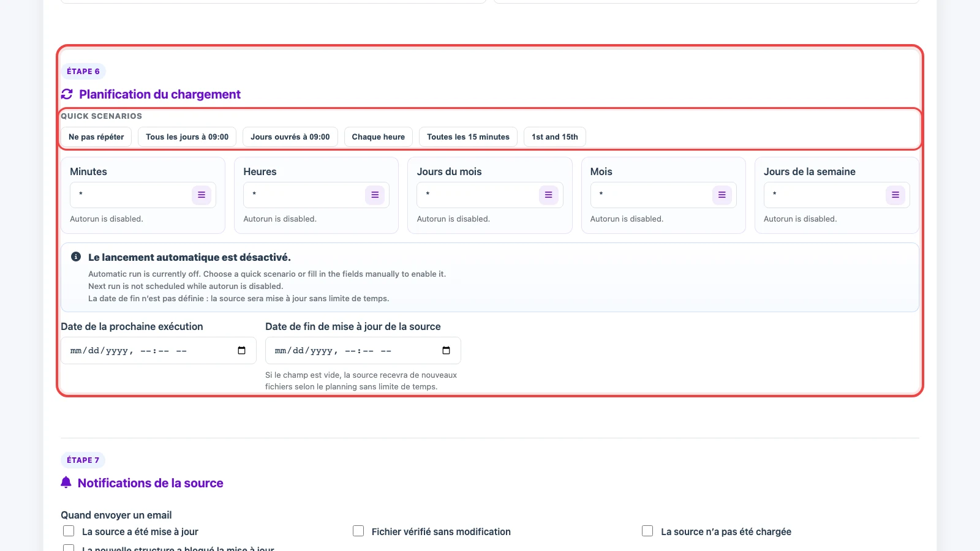Check La source n'a pas été chargée

tap(647, 531)
